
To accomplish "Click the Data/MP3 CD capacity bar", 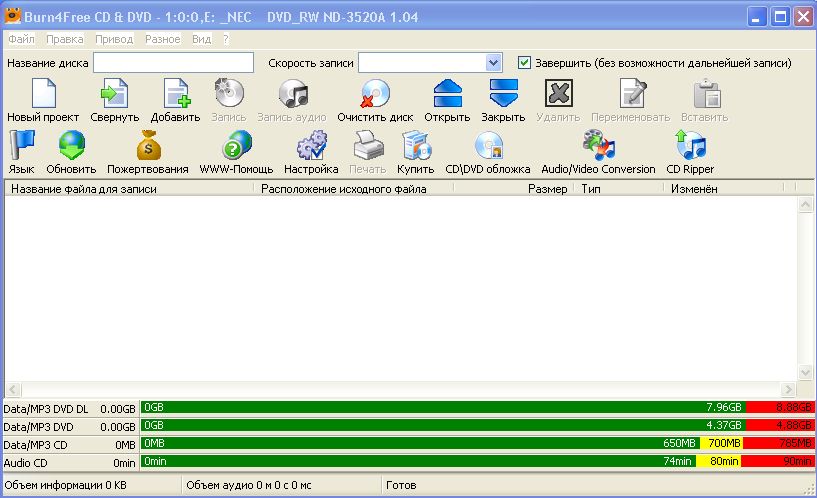I will (x=477, y=443).
